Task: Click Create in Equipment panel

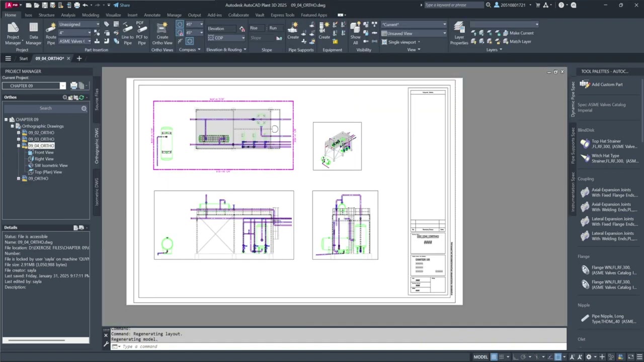Action: click(x=324, y=31)
